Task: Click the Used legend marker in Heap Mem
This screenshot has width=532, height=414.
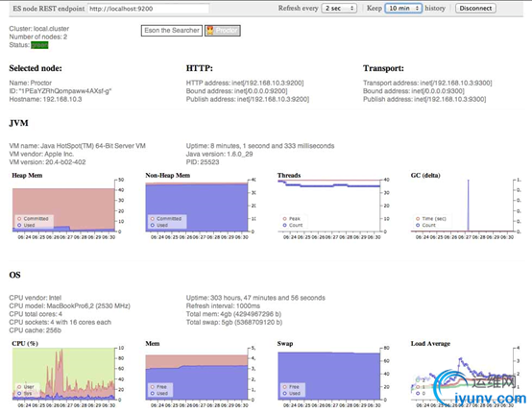Action: tap(19, 226)
